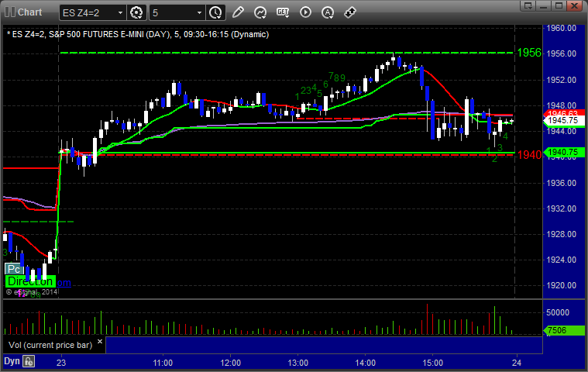The height and width of the screenshot is (372, 588).
Task: Click the 12:00 time axis label
Action: coord(231,363)
